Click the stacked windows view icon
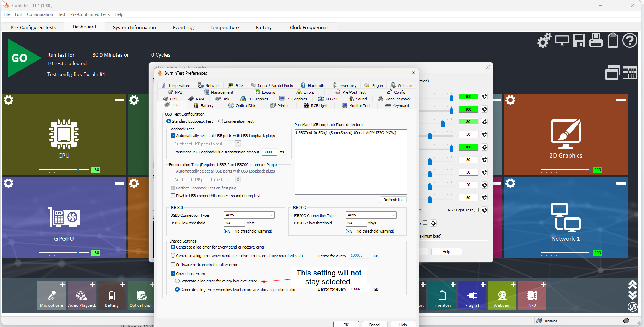Viewport: 644px width, 327px height. 613,72
